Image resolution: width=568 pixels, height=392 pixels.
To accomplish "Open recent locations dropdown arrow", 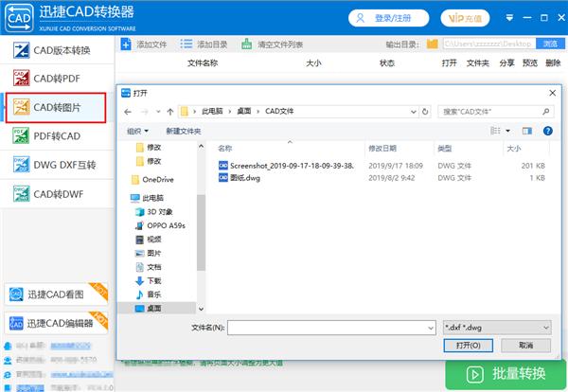I will [x=158, y=112].
